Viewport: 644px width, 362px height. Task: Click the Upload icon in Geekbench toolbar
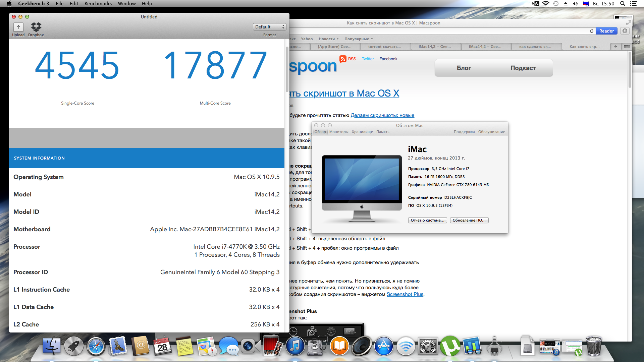(x=18, y=27)
